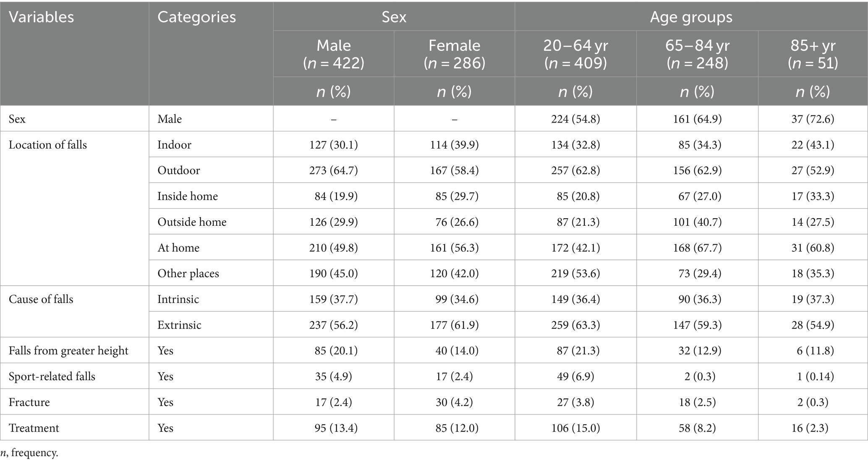Click the Outside home category cell
The width and height of the screenshot is (868, 462).
[x=192, y=222]
